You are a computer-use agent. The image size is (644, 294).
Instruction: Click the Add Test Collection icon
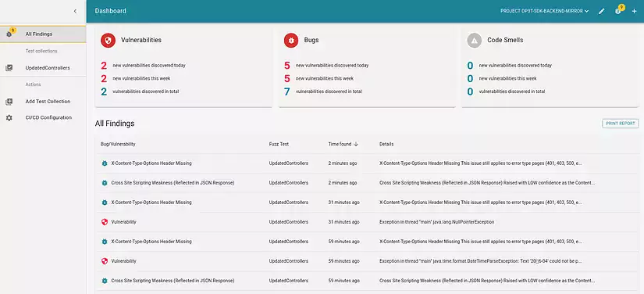[9, 102]
